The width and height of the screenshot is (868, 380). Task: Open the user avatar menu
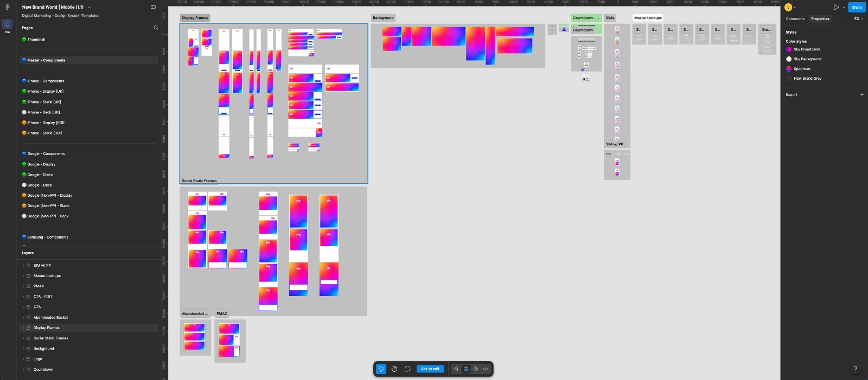788,7
